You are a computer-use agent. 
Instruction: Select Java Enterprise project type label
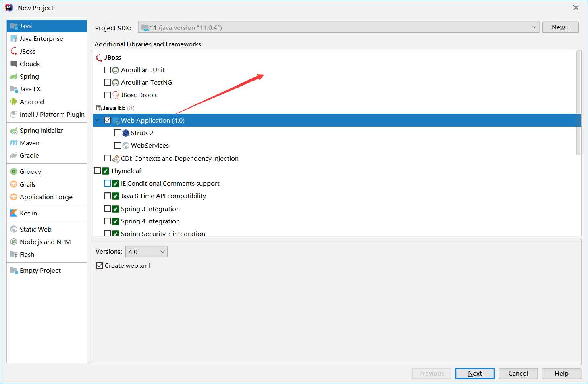point(42,39)
